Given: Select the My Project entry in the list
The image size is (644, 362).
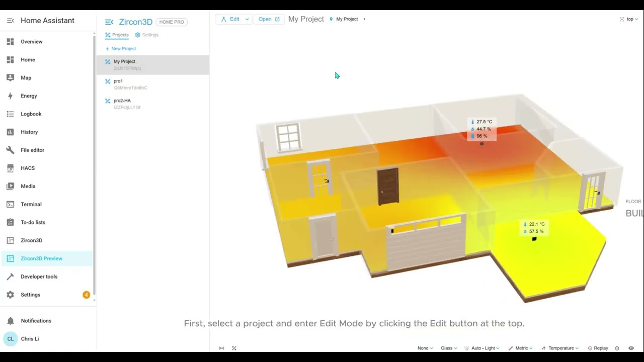Looking at the screenshot, I should coord(153,65).
